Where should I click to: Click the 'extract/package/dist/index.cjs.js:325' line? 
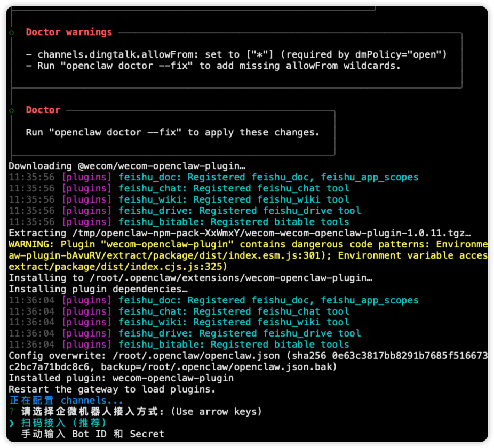(x=118, y=267)
